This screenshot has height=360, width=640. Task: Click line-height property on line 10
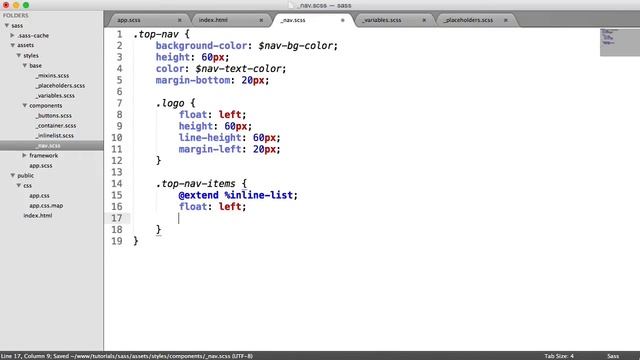[x=210, y=138]
